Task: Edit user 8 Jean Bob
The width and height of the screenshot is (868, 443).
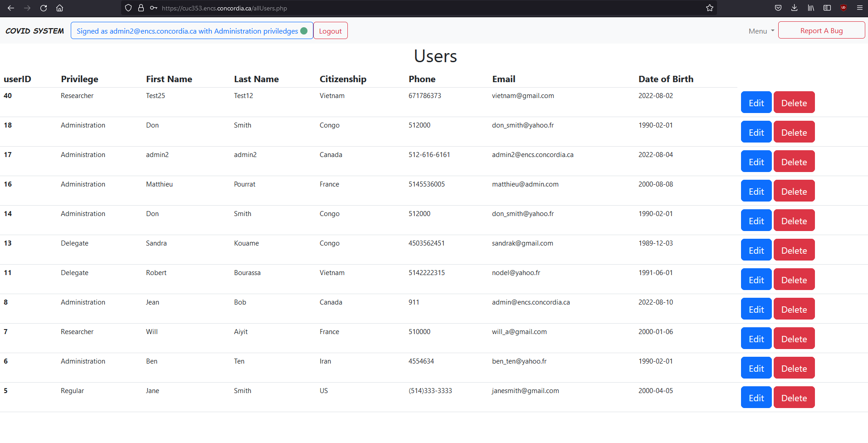Action: 756,309
